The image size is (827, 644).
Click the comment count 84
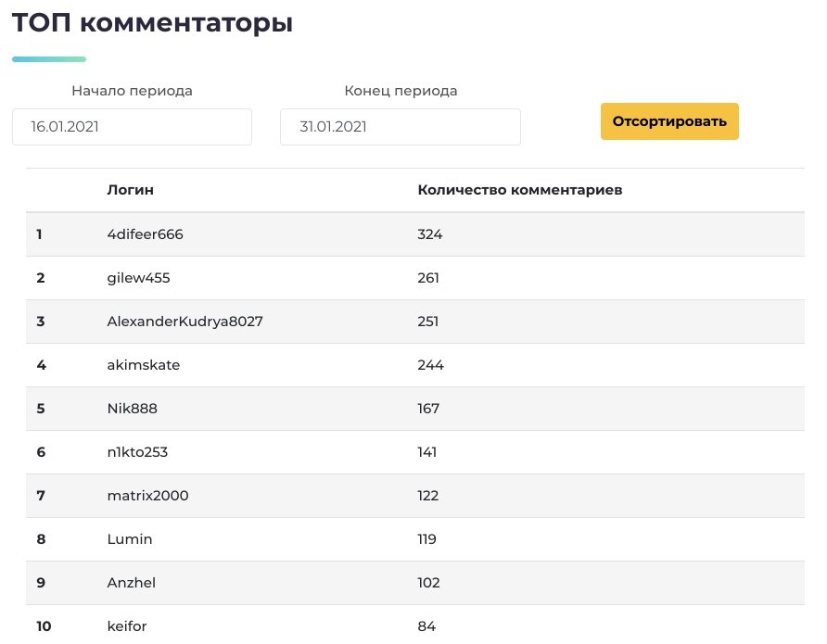pyautogui.click(x=426, y=626)
